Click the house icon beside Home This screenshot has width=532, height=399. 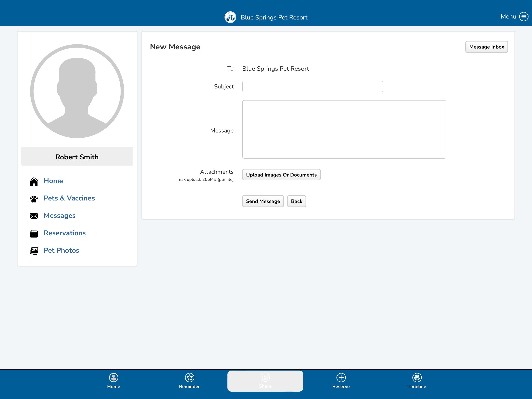tap(34, 181)
